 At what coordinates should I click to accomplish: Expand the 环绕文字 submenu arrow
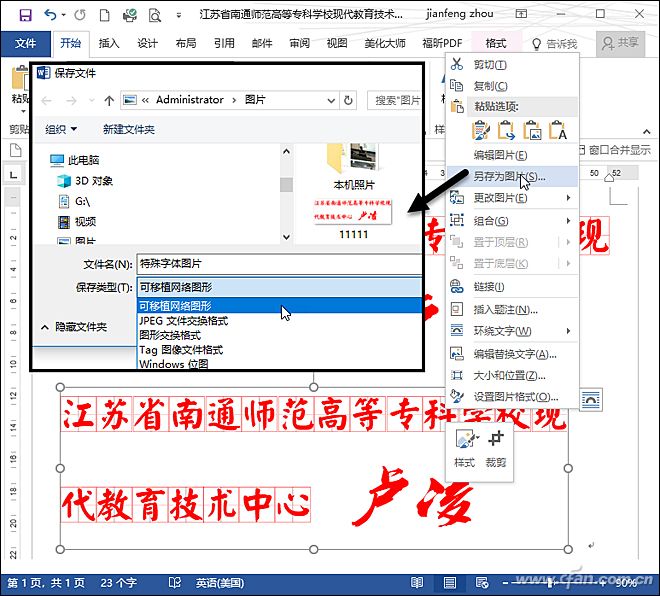568,330
